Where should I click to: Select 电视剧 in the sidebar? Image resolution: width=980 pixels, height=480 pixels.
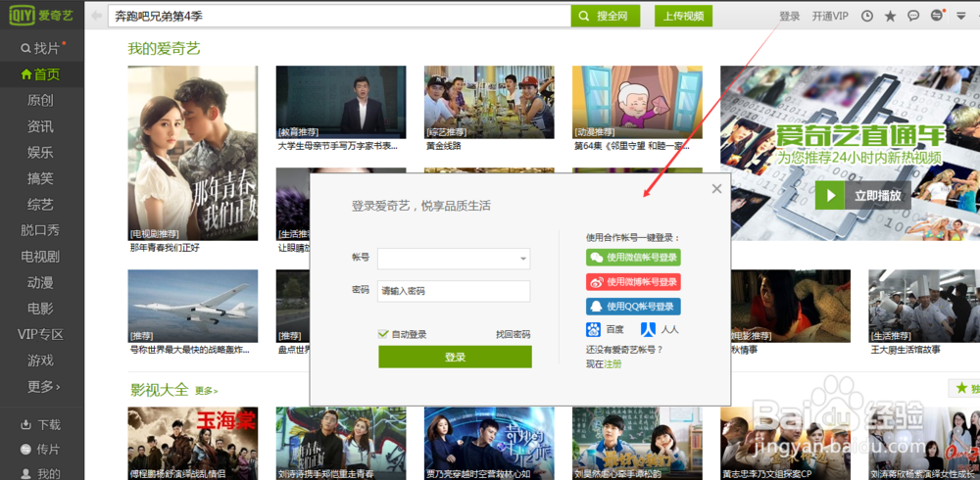42,257
